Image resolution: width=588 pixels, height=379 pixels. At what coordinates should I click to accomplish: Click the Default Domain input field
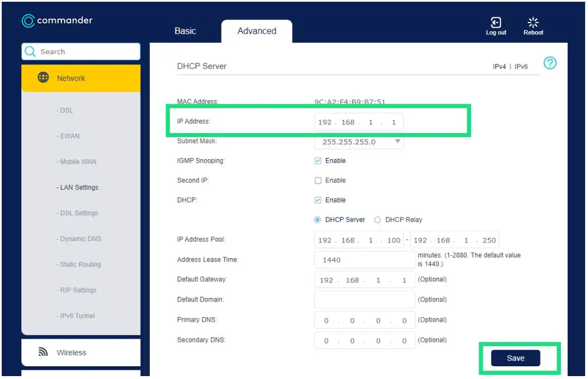[x=364, y=299]
